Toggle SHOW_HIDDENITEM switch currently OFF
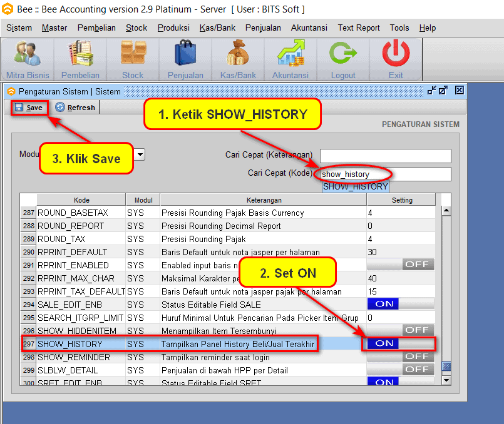 (401, 330)
